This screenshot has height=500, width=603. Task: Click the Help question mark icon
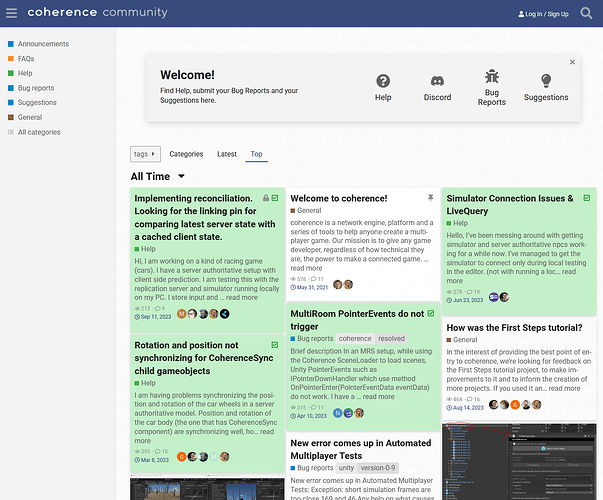[383, 81]
